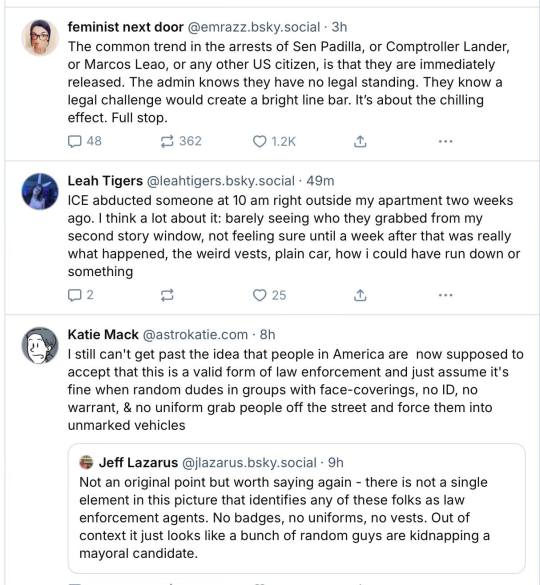Visit the @emrazz.bsky.social handle

tap(253, 27)
